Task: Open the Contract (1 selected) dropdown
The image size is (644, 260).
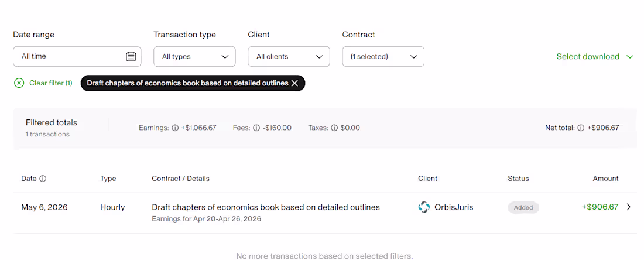Action: (x=383, y=56)
